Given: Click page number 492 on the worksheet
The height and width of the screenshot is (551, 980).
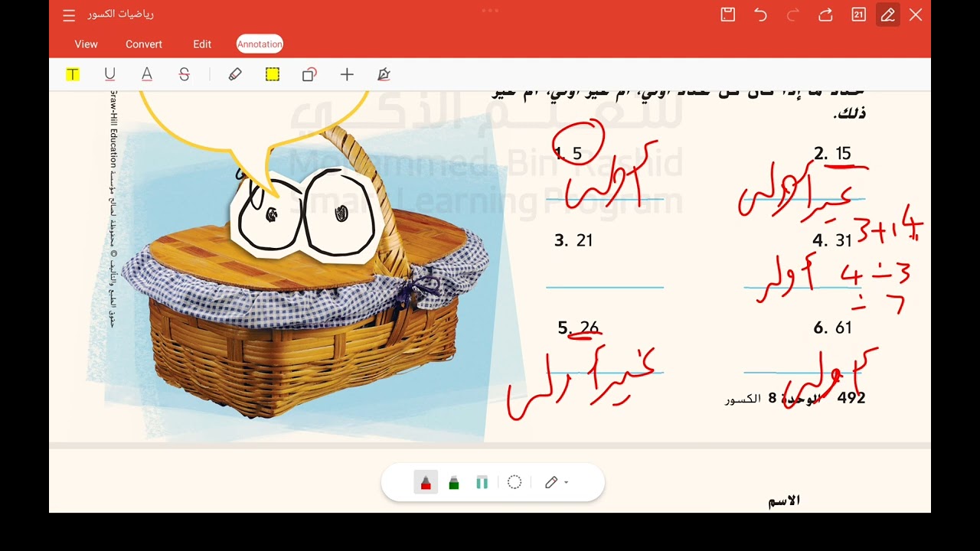Looking at the screenshot, I should point(851,398).
